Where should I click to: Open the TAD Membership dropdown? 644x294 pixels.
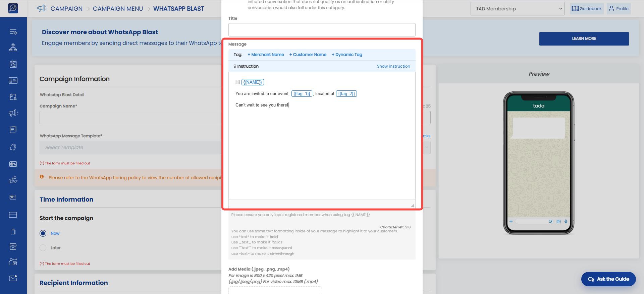tap(518, 9)
